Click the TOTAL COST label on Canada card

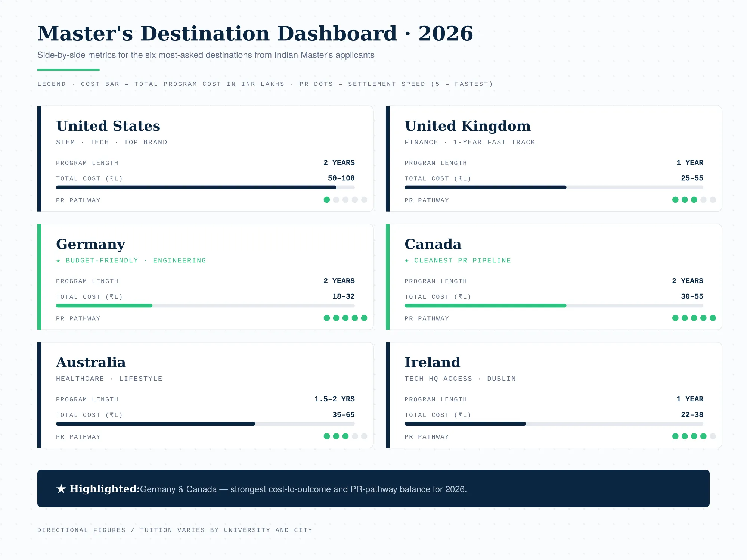(x=438, y=297)
